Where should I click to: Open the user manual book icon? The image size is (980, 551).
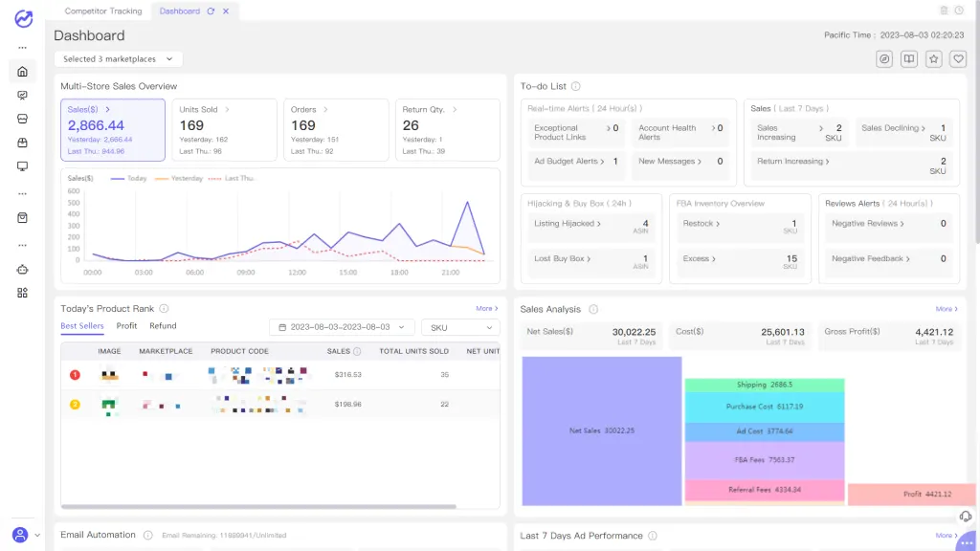click(907, 59)
